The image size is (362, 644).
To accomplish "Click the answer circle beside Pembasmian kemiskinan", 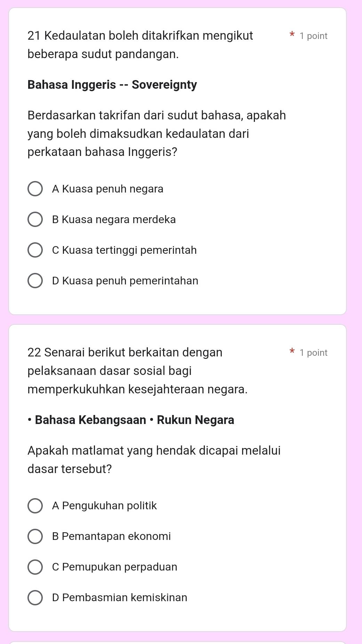I will click(35, 597).
